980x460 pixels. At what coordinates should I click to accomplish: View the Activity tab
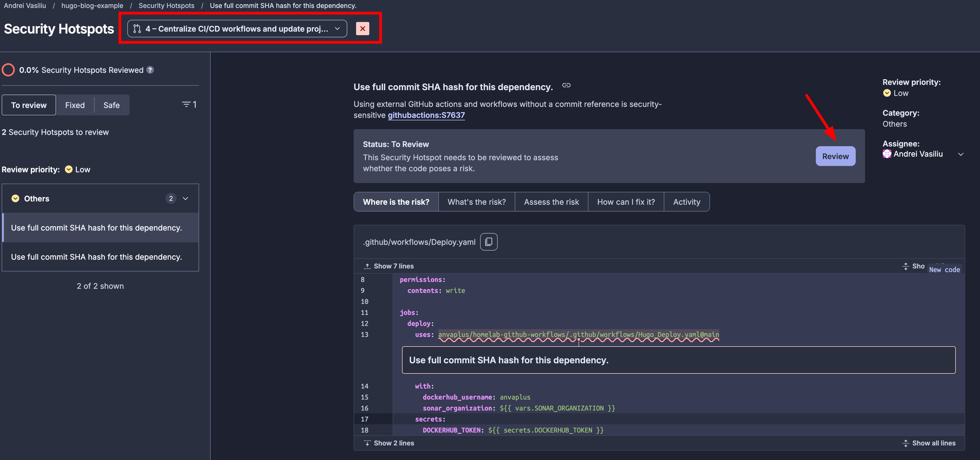click(687, 202)
